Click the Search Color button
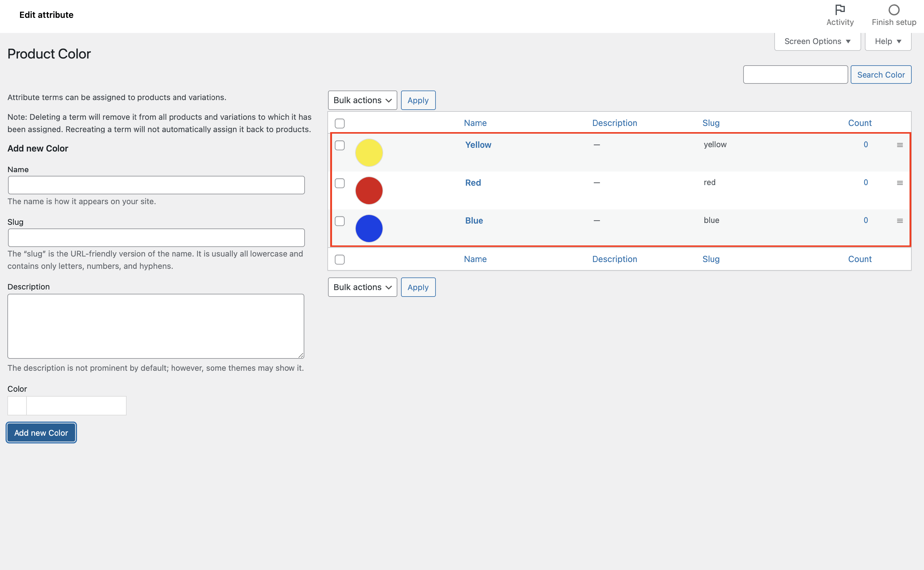The width and height of the screenshot is (924, 570). (881, 75)
